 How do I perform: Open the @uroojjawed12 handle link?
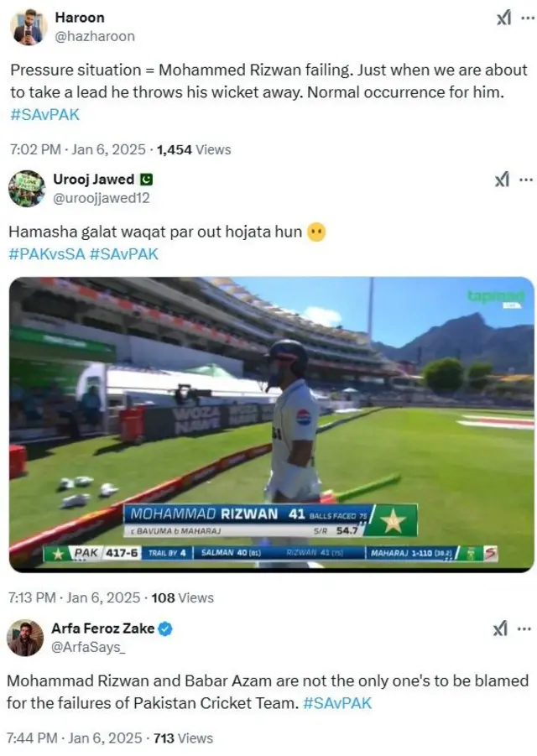[x=101, y=197]
